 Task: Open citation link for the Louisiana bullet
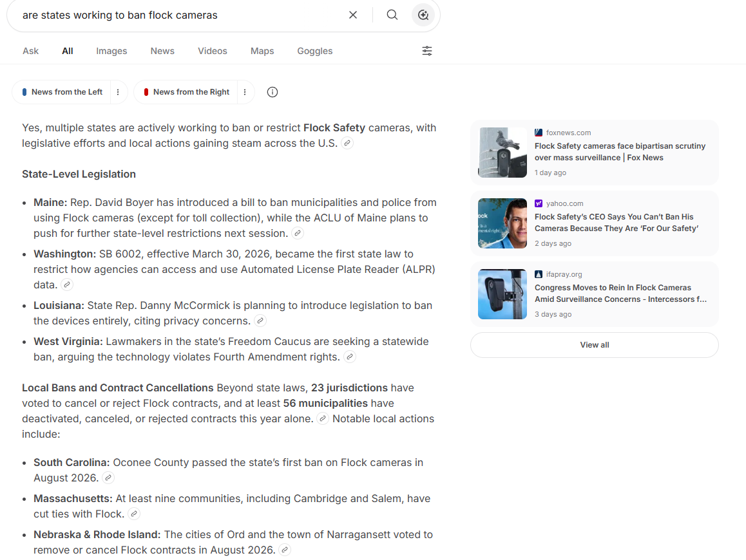[x=260, y=321]
